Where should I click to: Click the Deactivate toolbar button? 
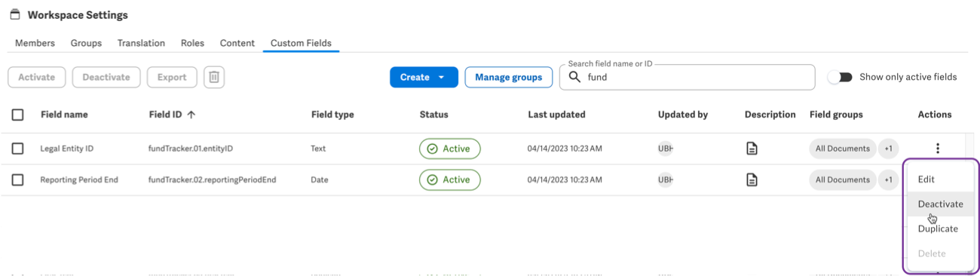(106, 77)
